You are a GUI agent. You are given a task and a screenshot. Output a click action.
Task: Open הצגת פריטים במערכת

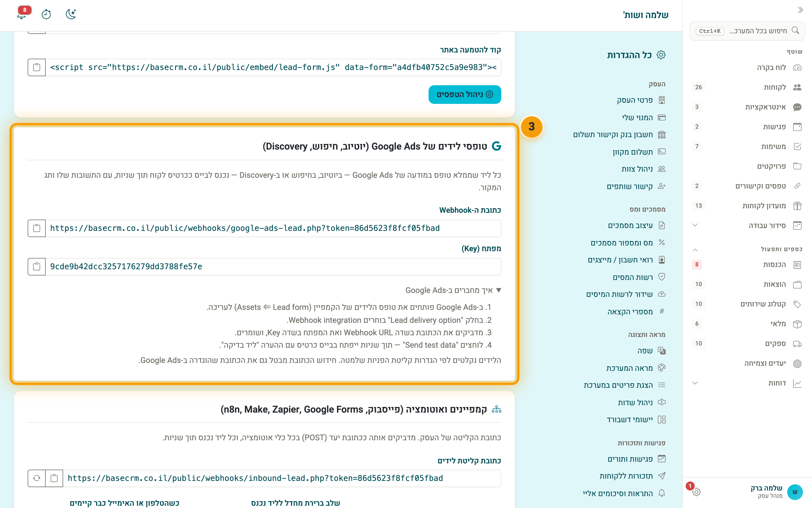pyautogui.click(x=625, y=385)
